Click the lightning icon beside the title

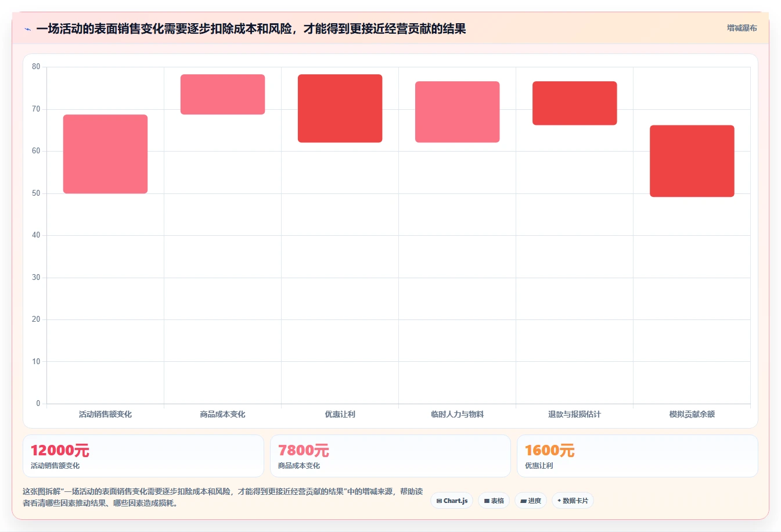(27, 29)
